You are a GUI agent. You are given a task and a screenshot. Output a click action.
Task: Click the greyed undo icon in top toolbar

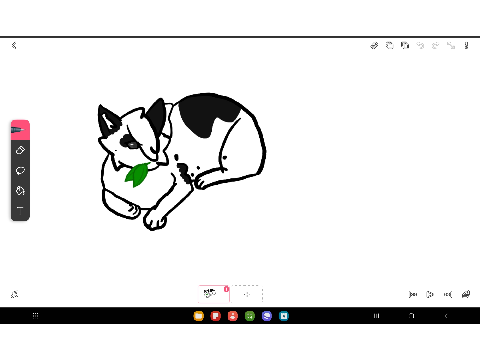tap(420, 46)
